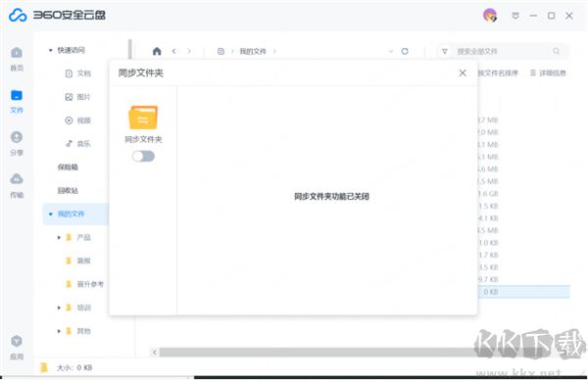The height and width of the screenshot is (380, 588).
Task: Expand the 培训 folder
Action: coord(59,308)
